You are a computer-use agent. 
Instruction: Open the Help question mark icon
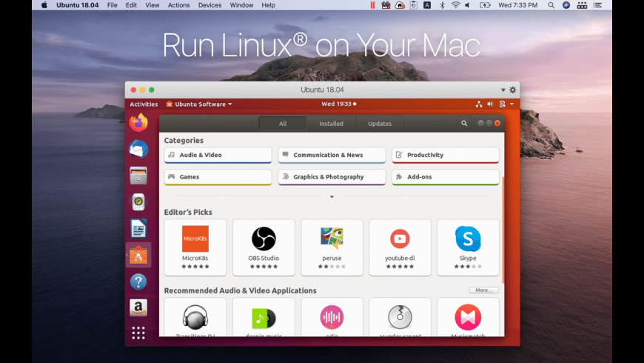click(138, 282)
